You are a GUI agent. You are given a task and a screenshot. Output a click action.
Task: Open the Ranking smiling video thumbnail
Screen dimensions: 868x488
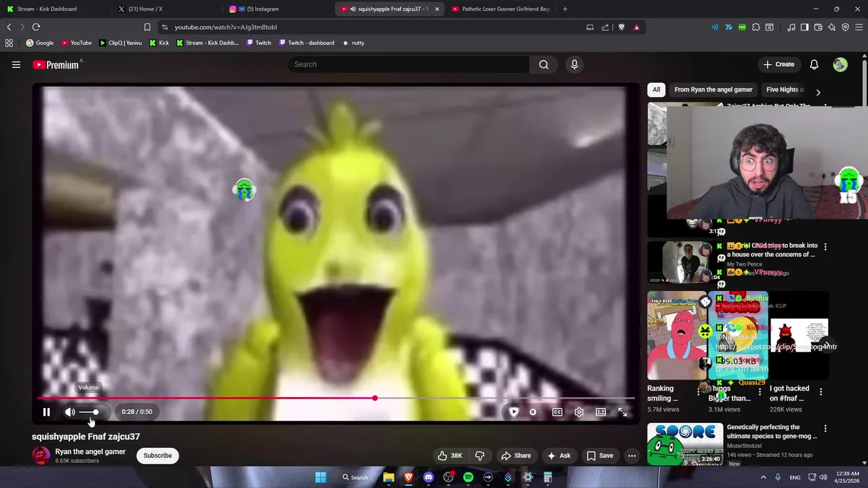[677, 336]
